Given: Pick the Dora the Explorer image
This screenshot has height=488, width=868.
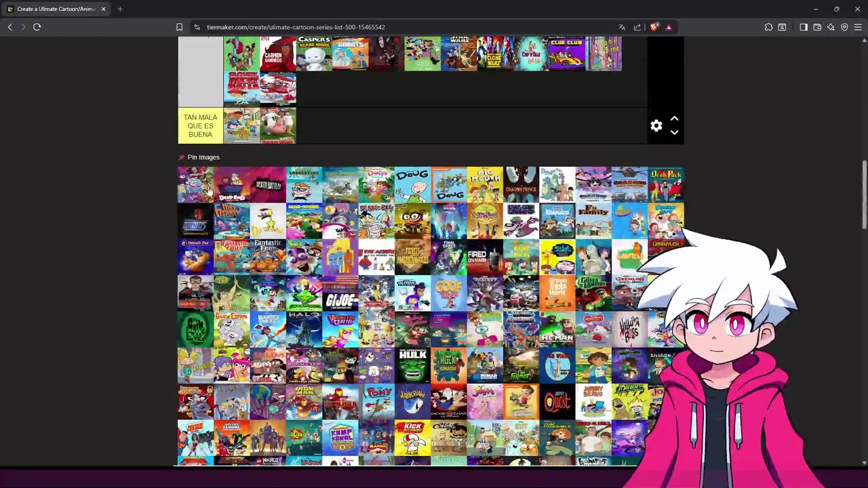Looking at the screenshot, I should click(376, 184).
